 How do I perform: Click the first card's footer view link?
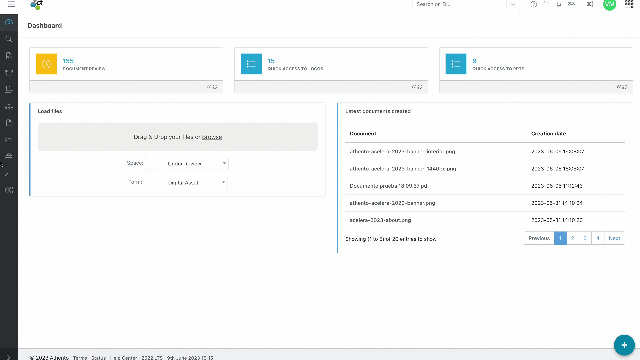click(x=212, y=87)
